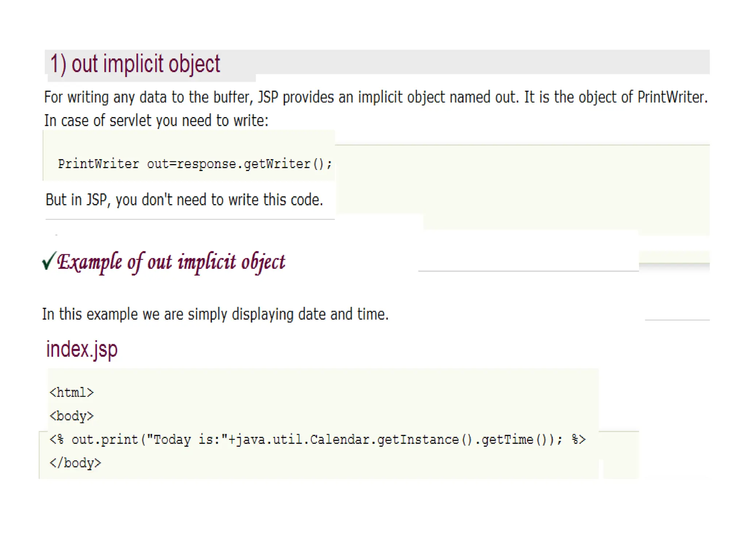
Task: Click the closing '</body>' tag line
Action: (75, 463)
